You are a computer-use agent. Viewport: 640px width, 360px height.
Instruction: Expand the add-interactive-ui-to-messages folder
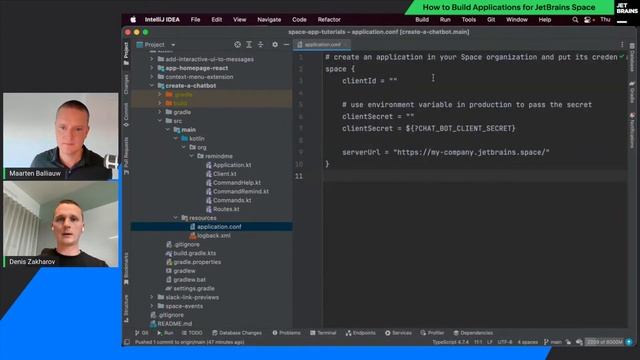click(x=152, y=59)
